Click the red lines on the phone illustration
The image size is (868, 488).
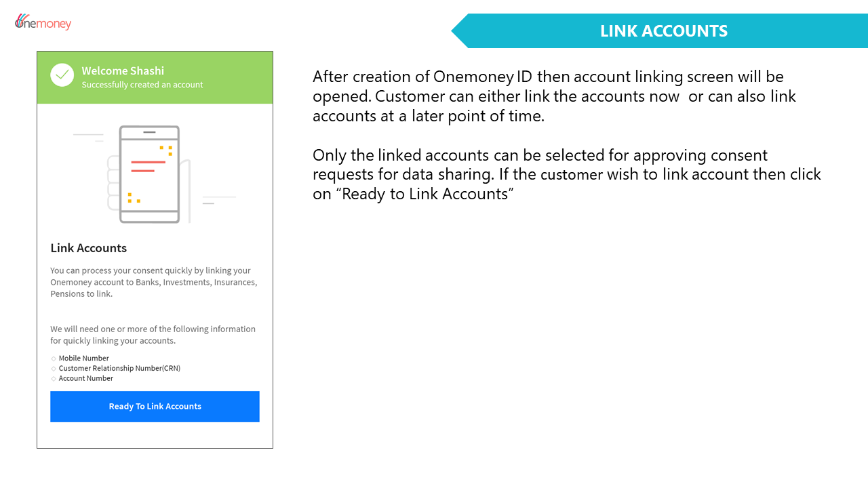point(148,166)
